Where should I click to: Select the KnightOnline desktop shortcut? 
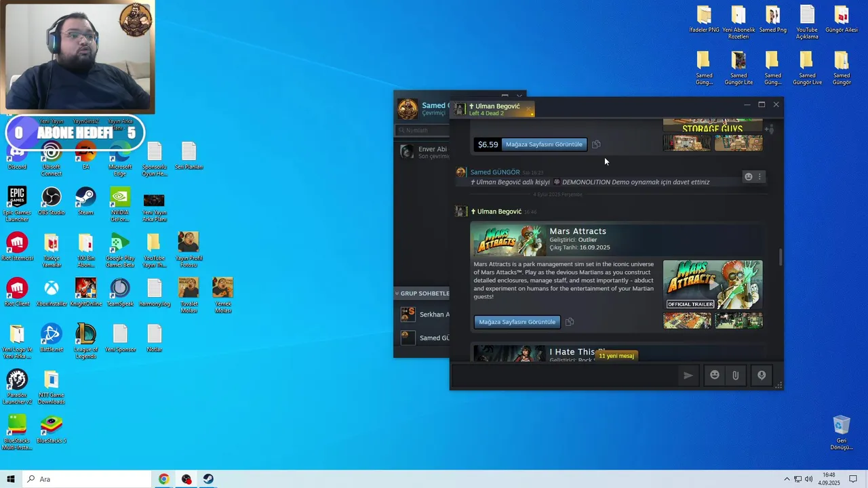(85, 293)
